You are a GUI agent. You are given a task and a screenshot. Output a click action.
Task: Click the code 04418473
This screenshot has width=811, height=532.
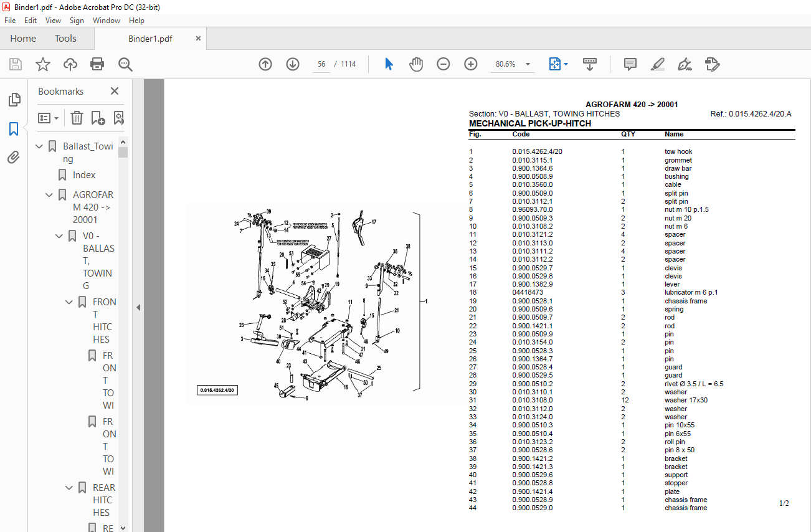528,292
